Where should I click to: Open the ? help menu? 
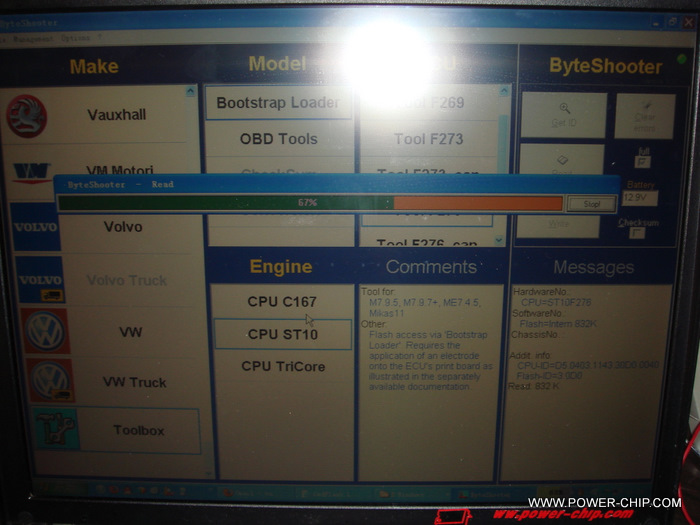(x=100, y=38)
